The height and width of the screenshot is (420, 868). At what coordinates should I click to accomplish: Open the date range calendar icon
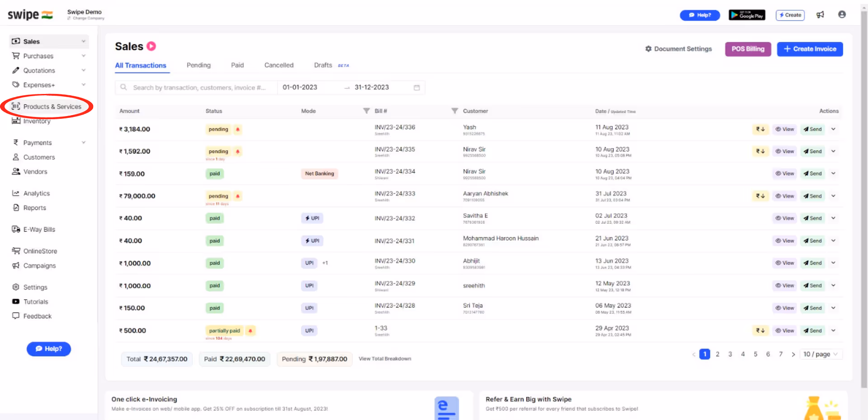417,88
